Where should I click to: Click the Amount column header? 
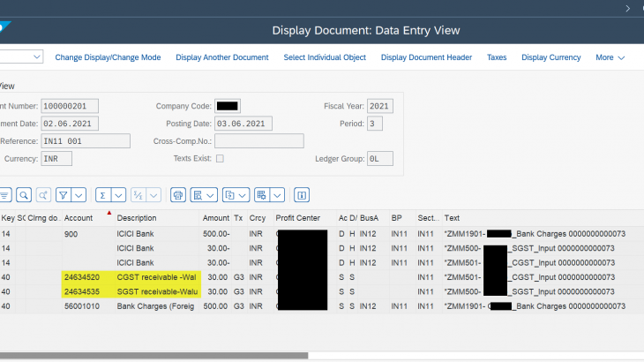(216, 218)
